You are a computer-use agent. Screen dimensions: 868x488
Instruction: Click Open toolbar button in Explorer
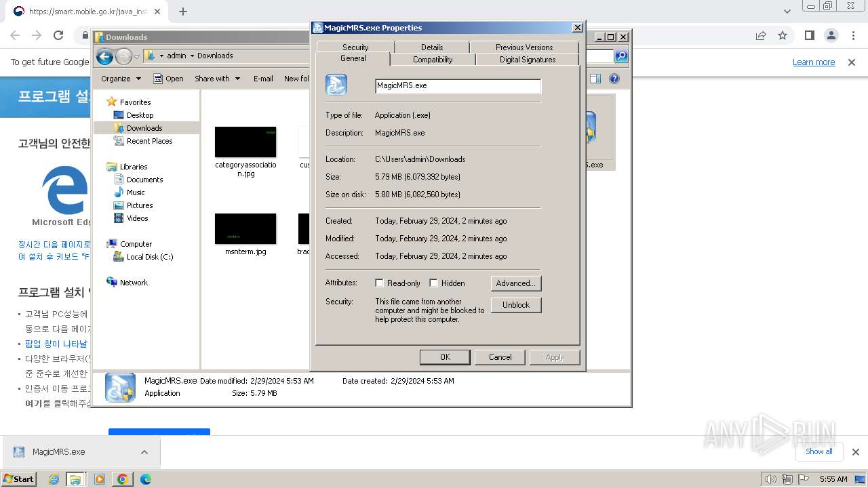[x=168, y=79]
